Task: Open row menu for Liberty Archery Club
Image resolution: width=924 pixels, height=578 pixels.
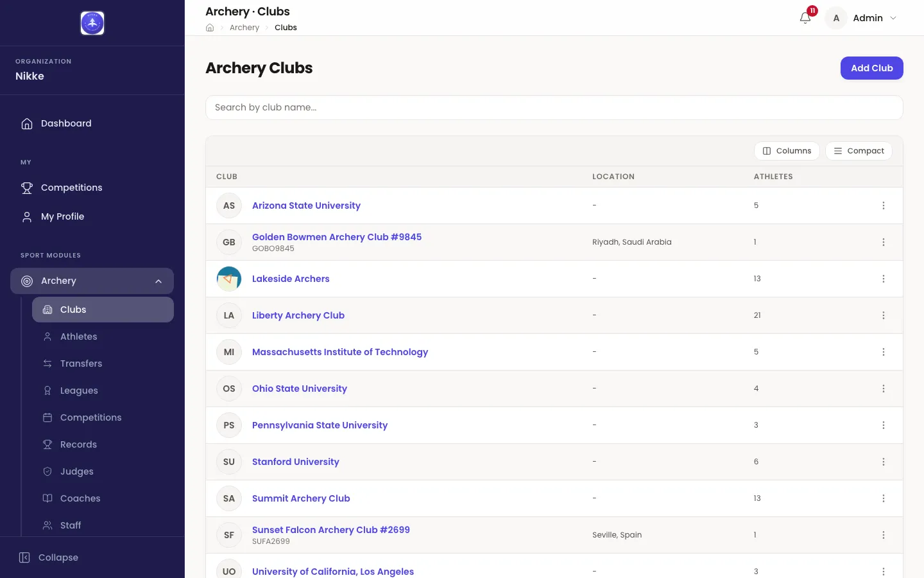Action: pos(884,315)
